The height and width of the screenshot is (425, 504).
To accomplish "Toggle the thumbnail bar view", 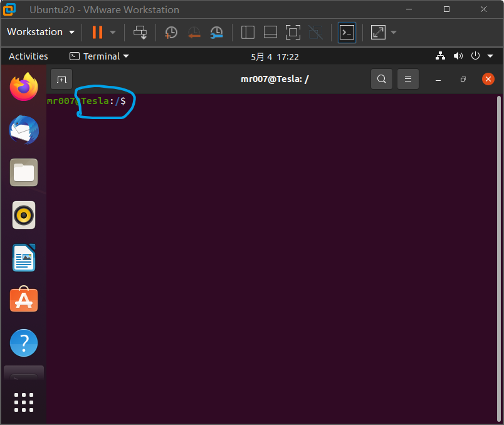I will pyautogui.click(x=270, y=32).
